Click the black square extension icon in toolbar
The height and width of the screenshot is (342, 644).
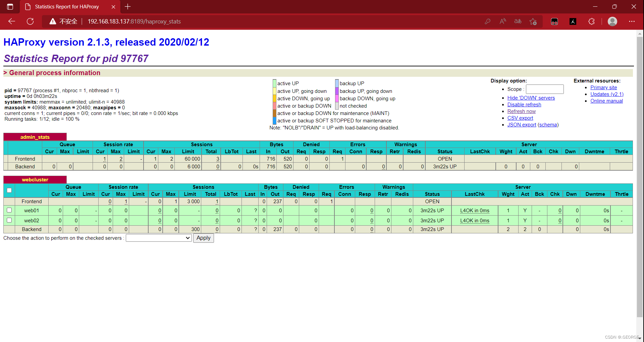pos(573,21)
